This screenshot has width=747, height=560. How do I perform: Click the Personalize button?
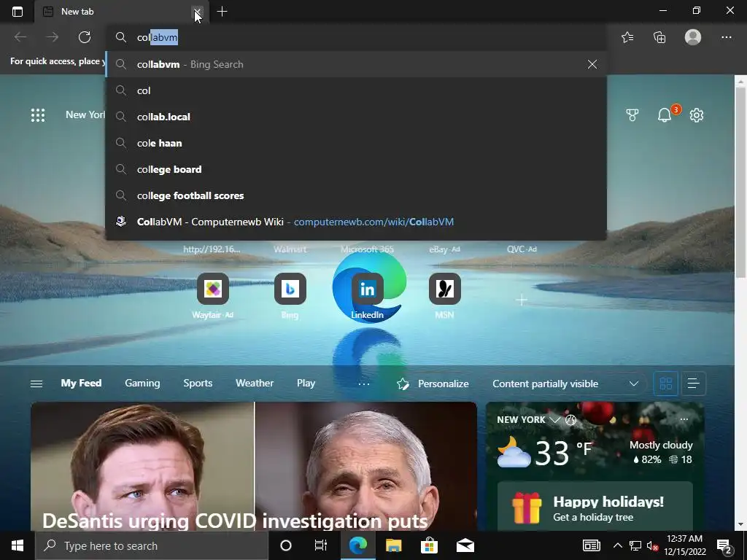pos(433,384)
